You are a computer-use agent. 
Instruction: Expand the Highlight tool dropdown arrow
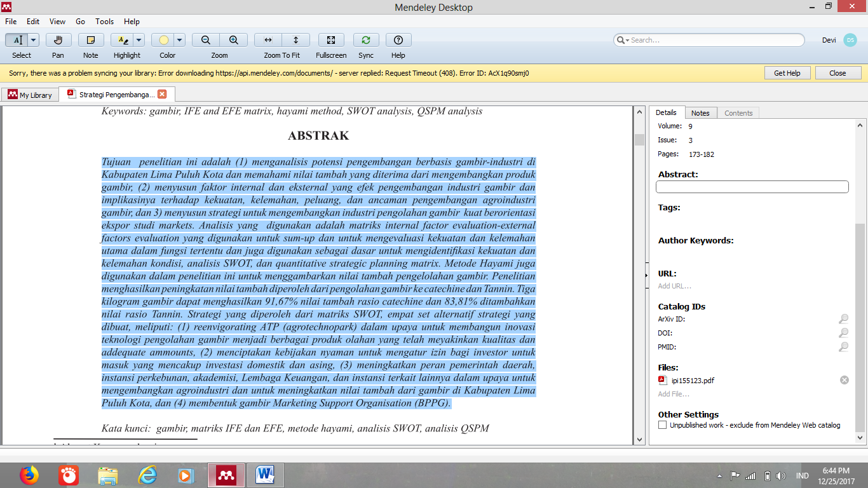coord(139,40)
